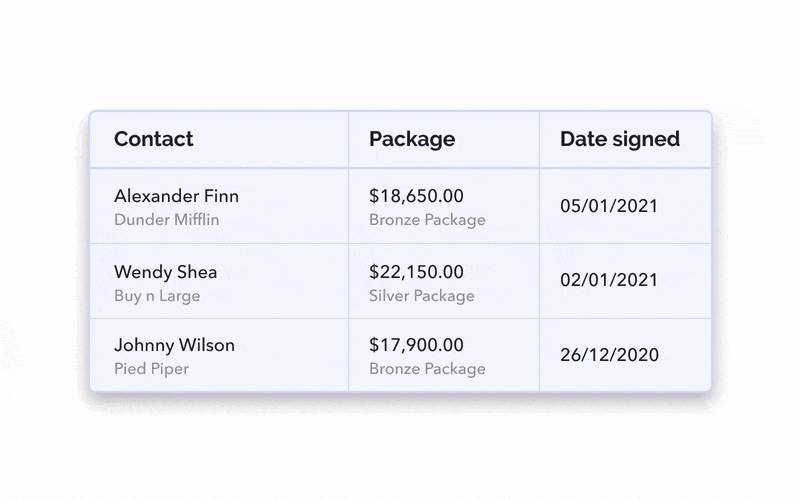
Task: Click Alexander Finn's Bronze Package label
Action: pos(427,220)
